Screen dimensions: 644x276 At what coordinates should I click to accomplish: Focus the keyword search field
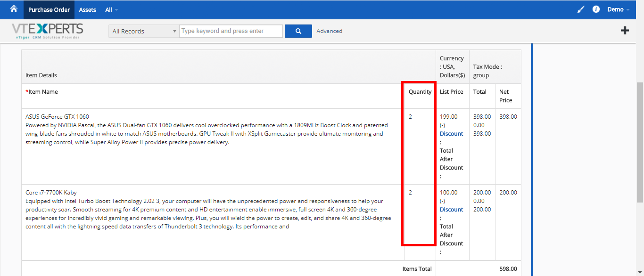pyautogui.click(x=231, y=31)
